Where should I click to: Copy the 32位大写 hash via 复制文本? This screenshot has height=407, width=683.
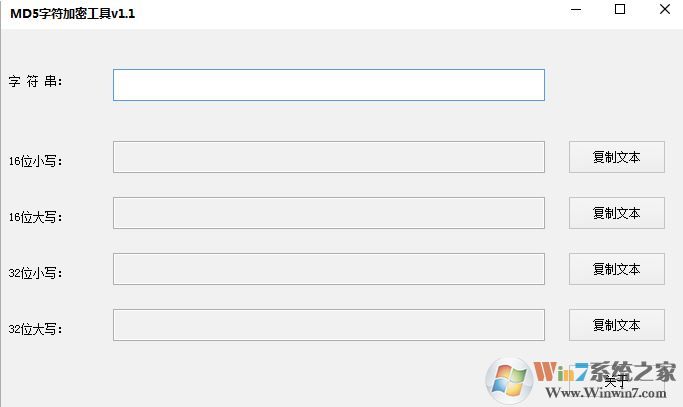pos(616,325)
